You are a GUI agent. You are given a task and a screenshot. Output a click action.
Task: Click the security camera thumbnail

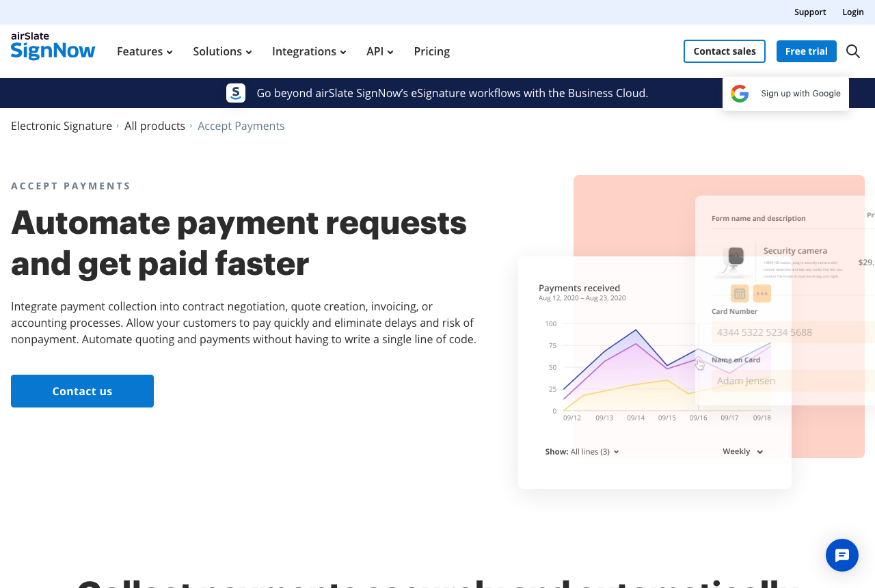click(733, 261)
